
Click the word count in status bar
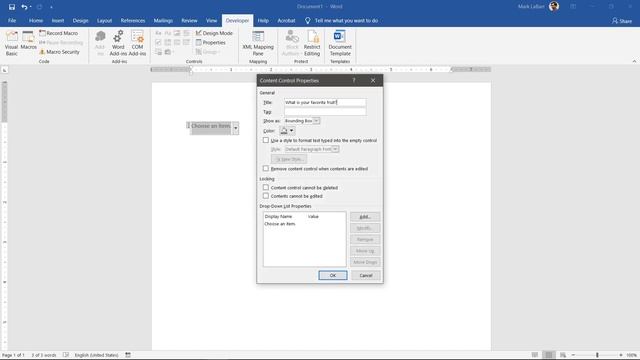tap(44, 355)
